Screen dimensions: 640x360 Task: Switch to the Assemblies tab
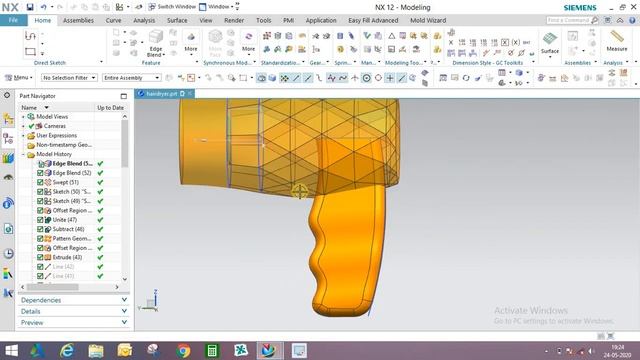click(78, 20)
